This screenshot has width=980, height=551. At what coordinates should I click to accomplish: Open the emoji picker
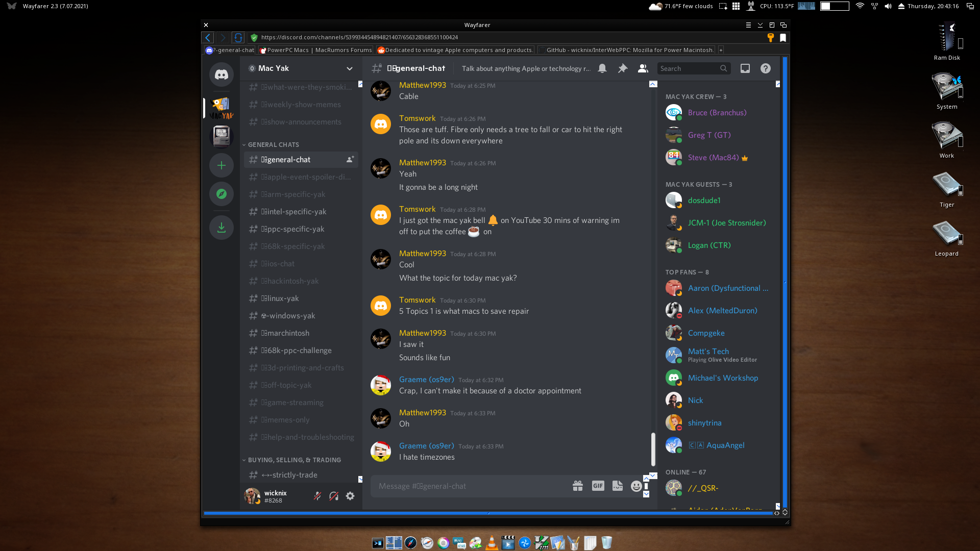click(636, 486)
